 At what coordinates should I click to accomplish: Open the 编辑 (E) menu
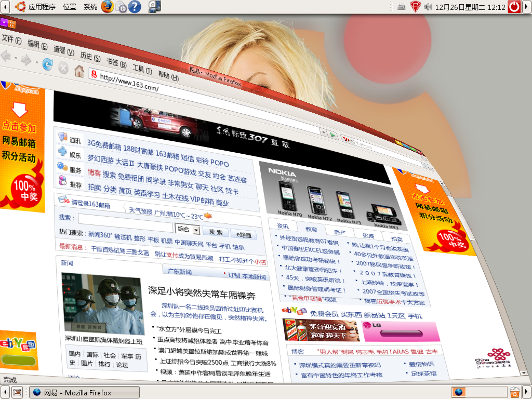[37, 45]
